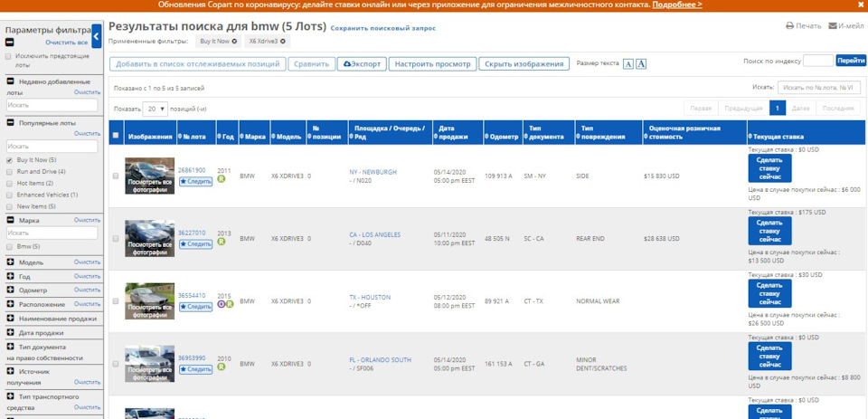
Task: Expand the Дата продажи filter section
Action: click(10, 332)
